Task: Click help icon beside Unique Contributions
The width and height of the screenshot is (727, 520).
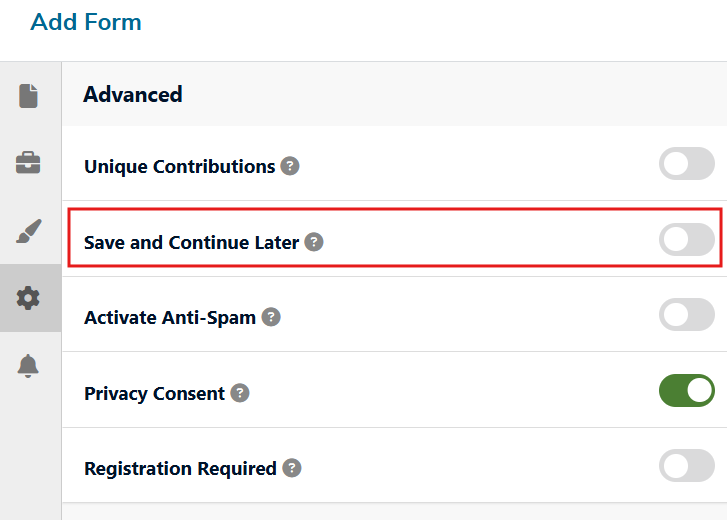Action: (x=290, y=166)
